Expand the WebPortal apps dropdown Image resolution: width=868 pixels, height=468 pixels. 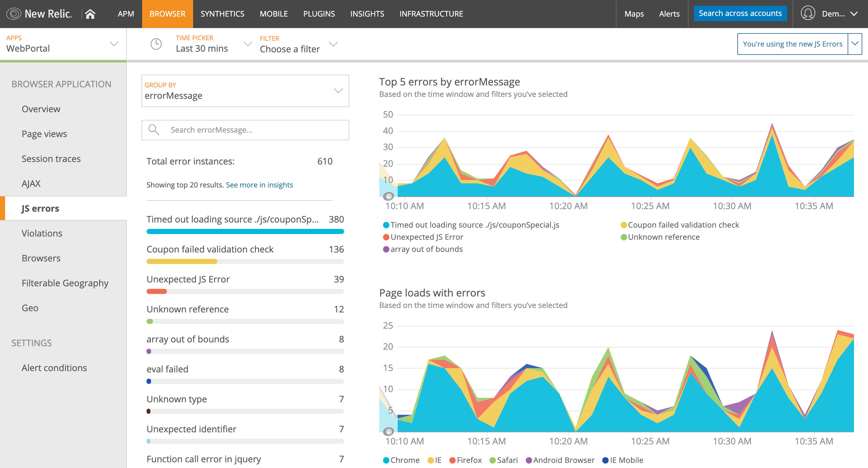[63, 44]
